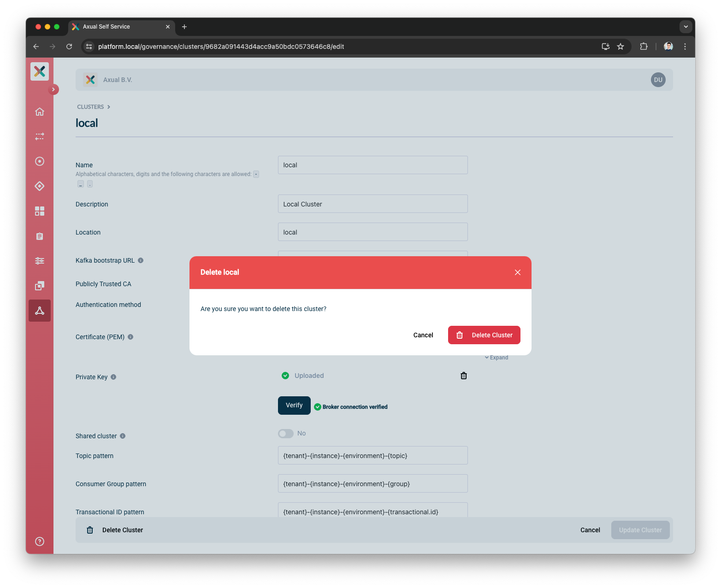Open the browser extensions puzzle icon
721x588 pixels.
pyautogui.click(x=644, y=47)
